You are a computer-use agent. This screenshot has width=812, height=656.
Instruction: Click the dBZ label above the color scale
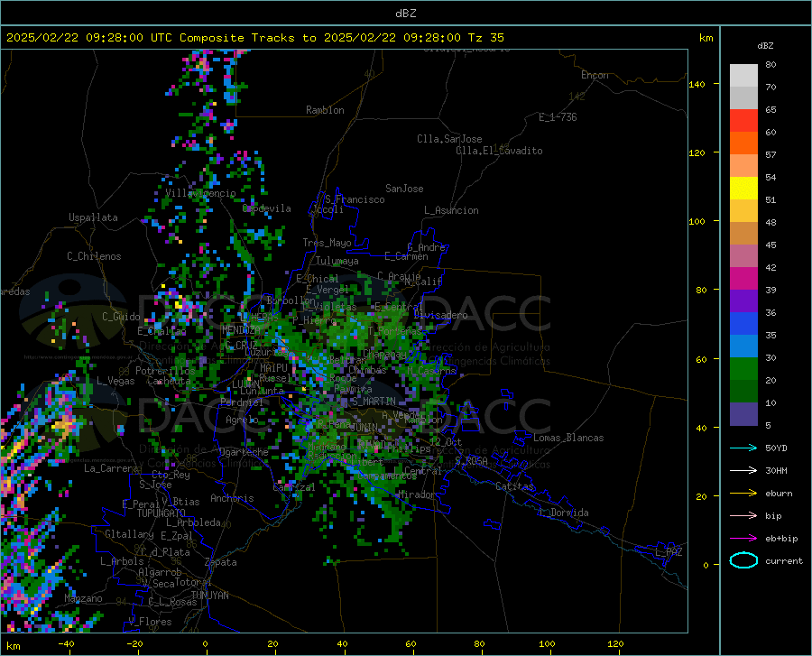point(765,45)
